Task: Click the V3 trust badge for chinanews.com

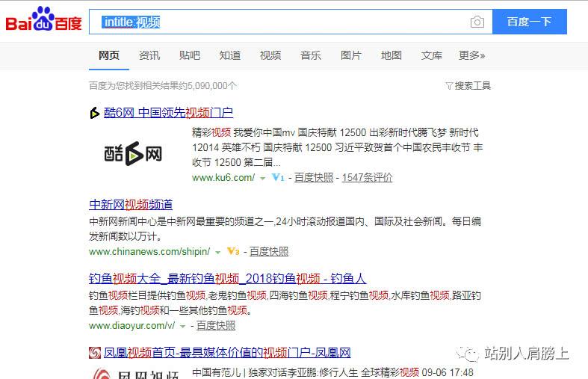Action: (x=233, y=251)
